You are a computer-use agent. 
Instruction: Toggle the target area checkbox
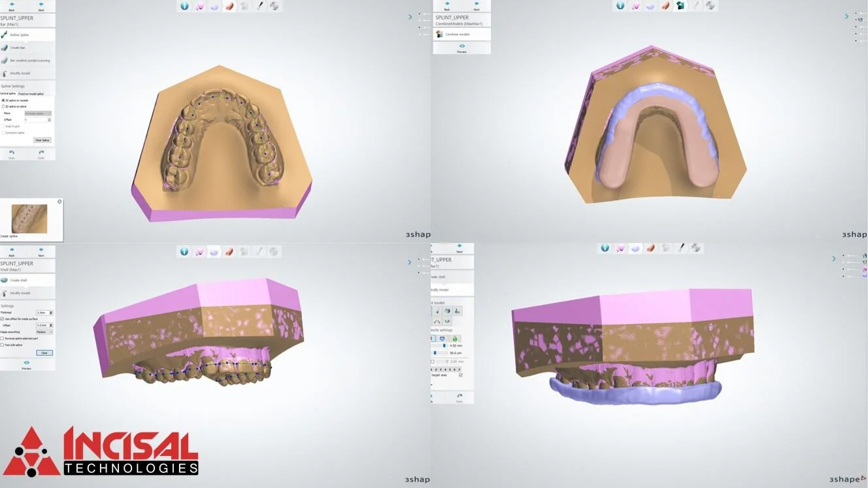461,375
